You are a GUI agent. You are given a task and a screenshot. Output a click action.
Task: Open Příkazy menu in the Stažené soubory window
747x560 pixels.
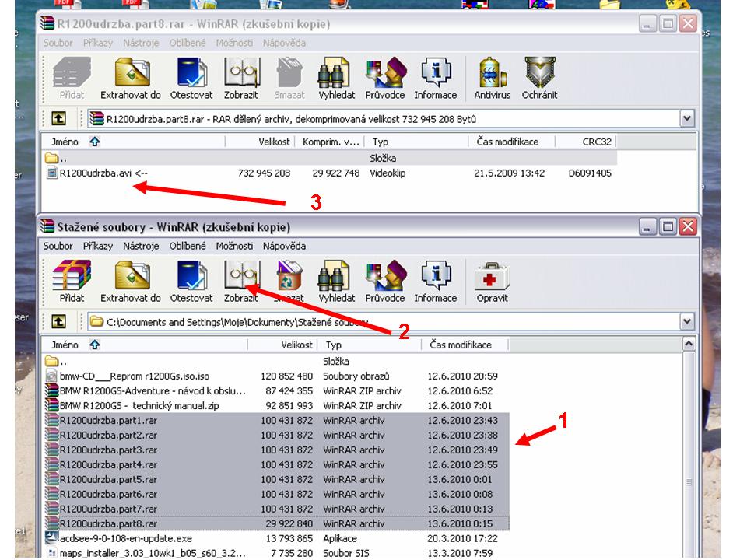pyautogui.click(x=98, y=247)
